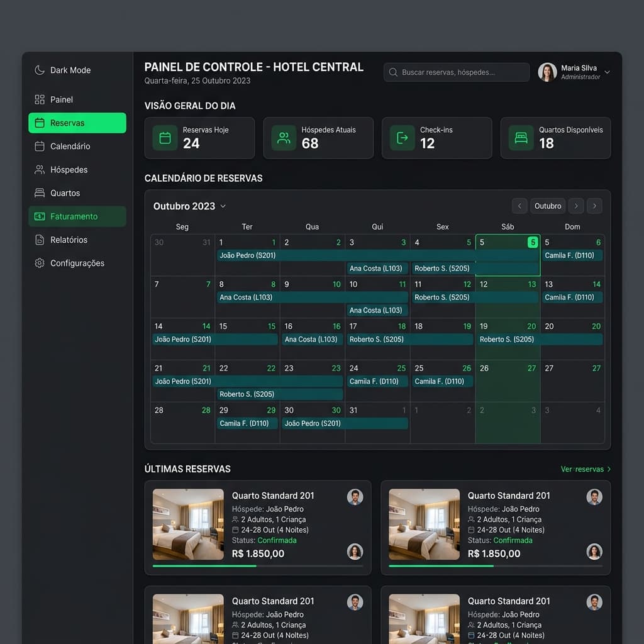Viewport: 644px width, 644px height.
Task: Select Faturamento in the sidebar
Action: 77,216
